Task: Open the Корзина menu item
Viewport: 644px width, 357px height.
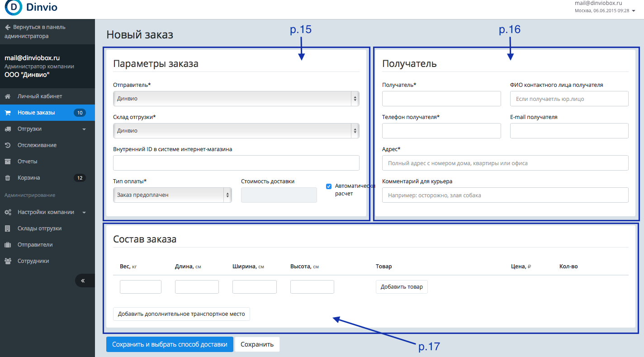Action: coord(47,178)
